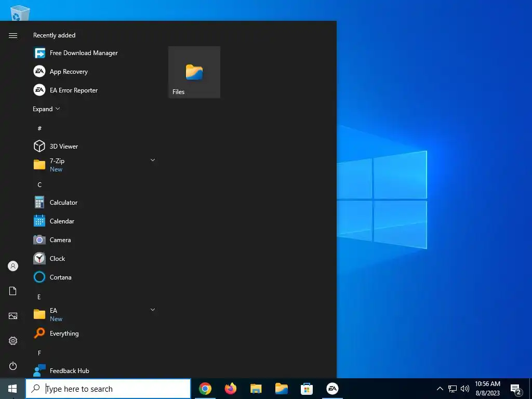Expand the Start menu hamburger navigation
532x399 pixels.
[x=13, y=36]
